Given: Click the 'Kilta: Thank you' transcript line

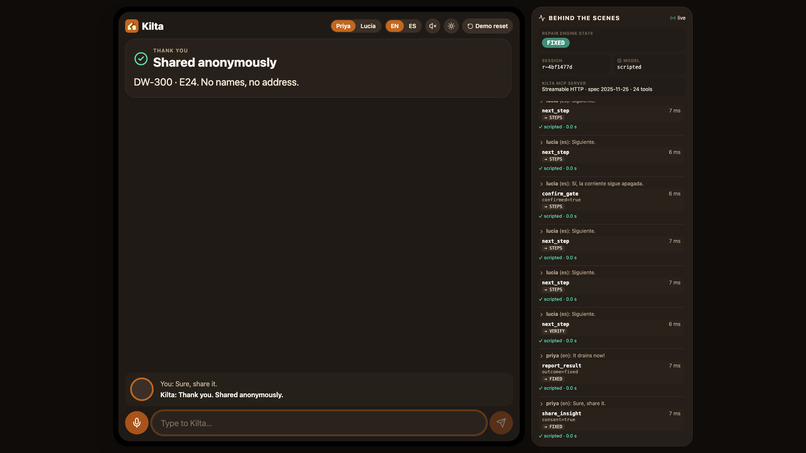Looking at the screenshot, I should 222,395.
